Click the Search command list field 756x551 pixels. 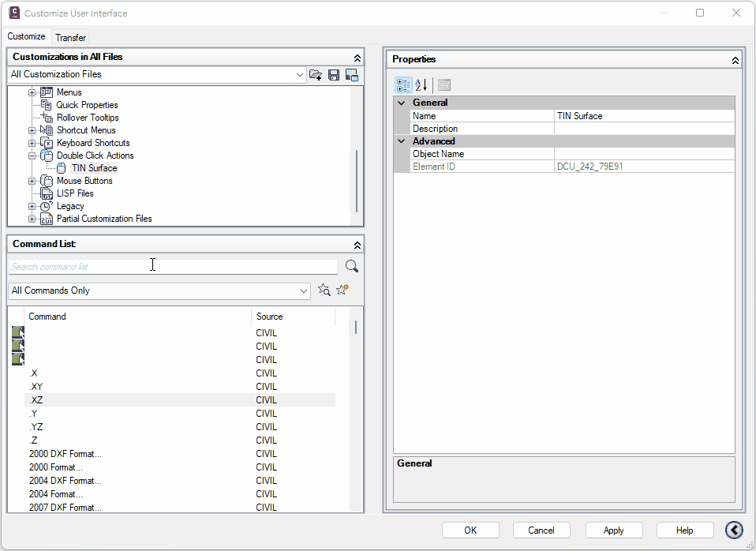[x=172, y=267]
